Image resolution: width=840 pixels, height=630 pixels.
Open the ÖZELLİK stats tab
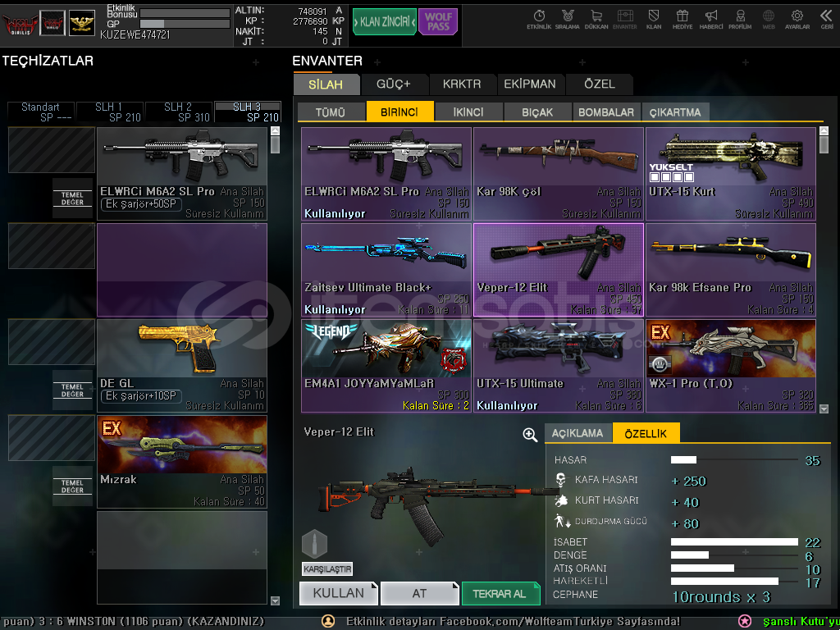click(646, 433)
